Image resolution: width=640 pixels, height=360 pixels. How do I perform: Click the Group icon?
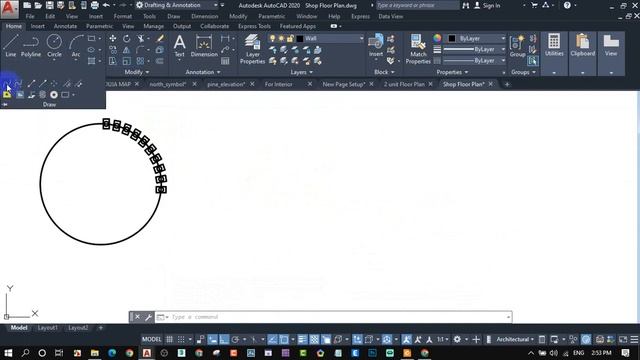517,46
